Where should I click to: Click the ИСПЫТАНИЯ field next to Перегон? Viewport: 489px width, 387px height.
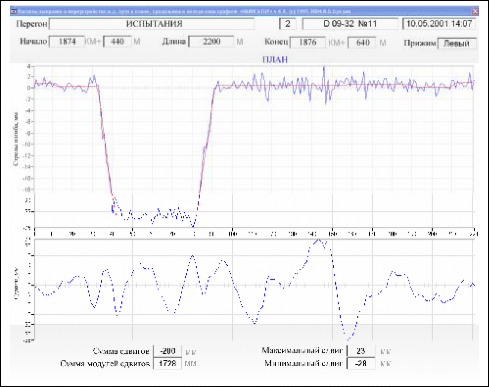[152, 24]
